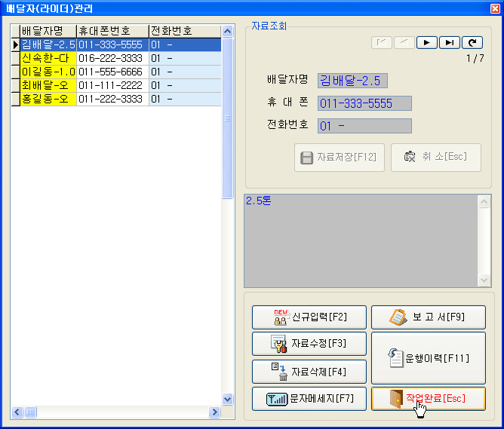The height and width of the screenshot is (429, 504).
Task: Click 자료삭제[F4] delete data button
Action: click(x=309, y=372)
